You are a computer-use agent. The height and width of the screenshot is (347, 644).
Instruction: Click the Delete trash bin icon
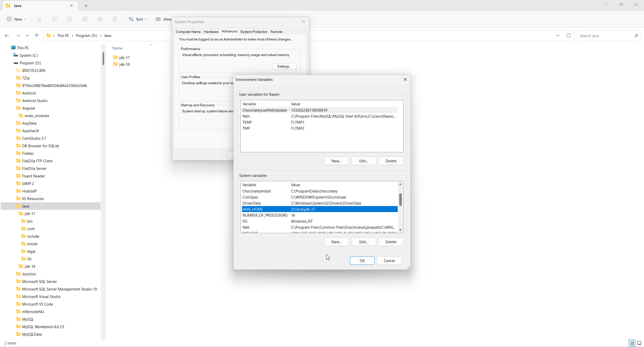(115, 19)
